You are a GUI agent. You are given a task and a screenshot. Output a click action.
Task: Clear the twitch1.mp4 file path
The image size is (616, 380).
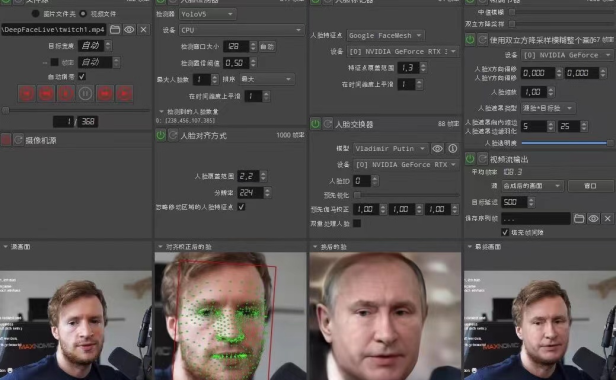(x=144, y=29)
